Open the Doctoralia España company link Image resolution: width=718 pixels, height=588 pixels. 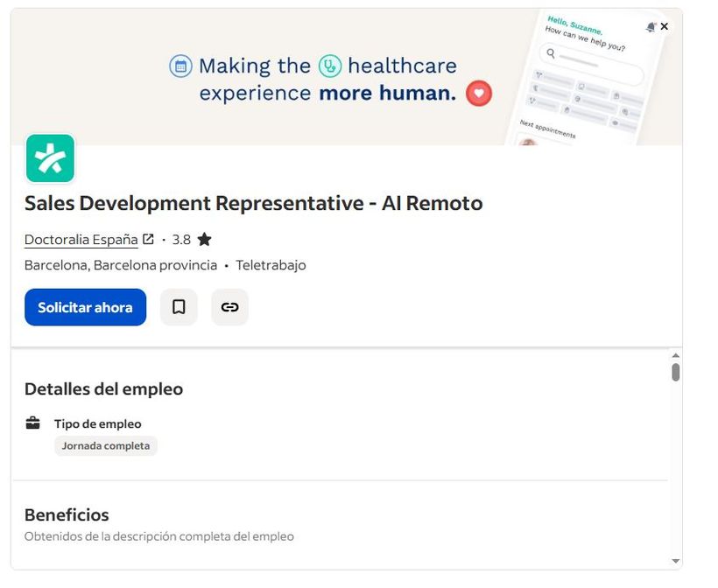(81, 239)
